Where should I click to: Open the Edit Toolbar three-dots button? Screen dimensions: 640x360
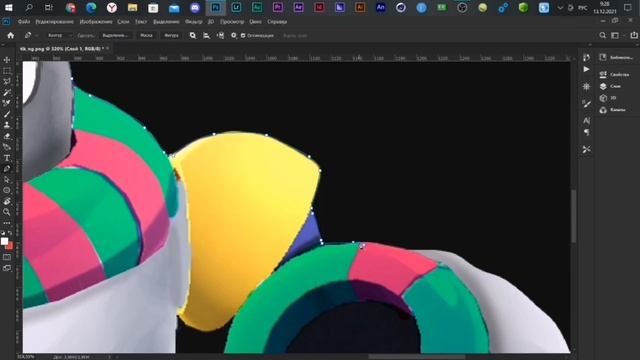7,223
